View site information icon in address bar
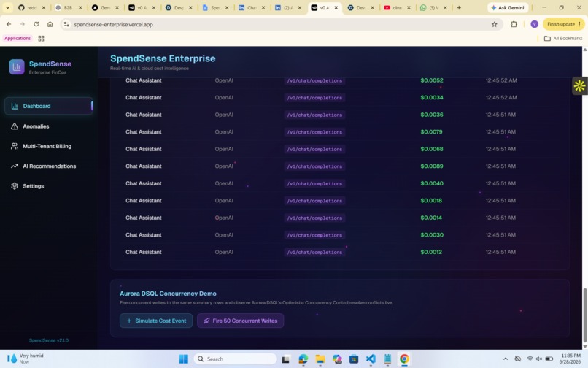 [66, 24]
